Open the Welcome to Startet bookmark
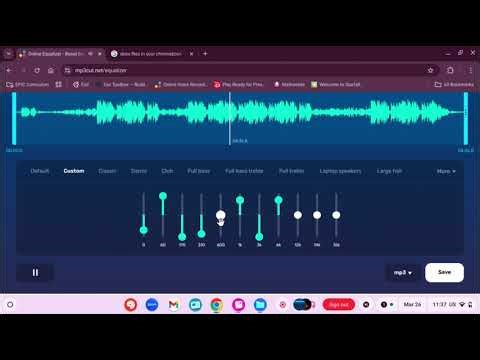 (335, 85)
